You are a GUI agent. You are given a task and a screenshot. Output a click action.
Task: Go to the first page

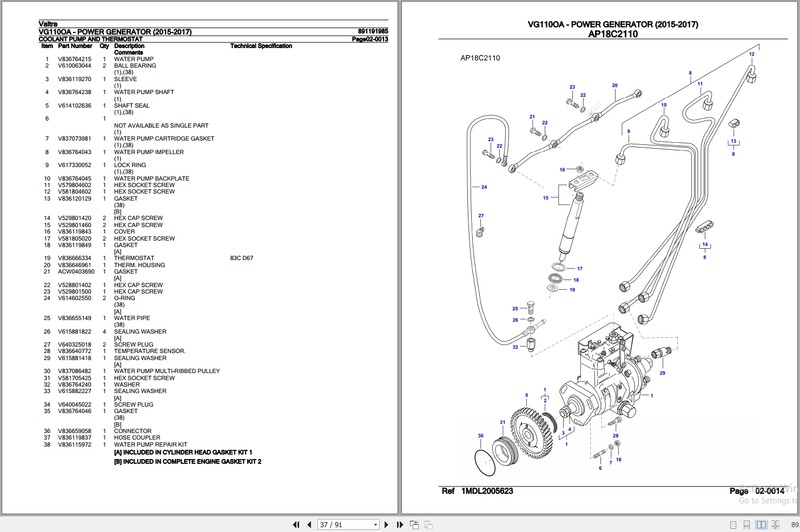pyautogui.click(x=296, y=524)
